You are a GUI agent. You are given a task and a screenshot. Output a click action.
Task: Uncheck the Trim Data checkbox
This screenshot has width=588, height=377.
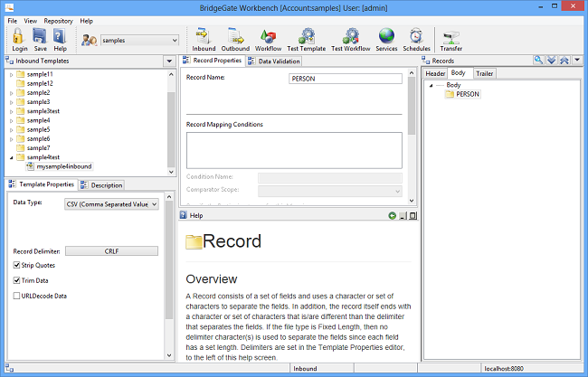coord(16,280)
